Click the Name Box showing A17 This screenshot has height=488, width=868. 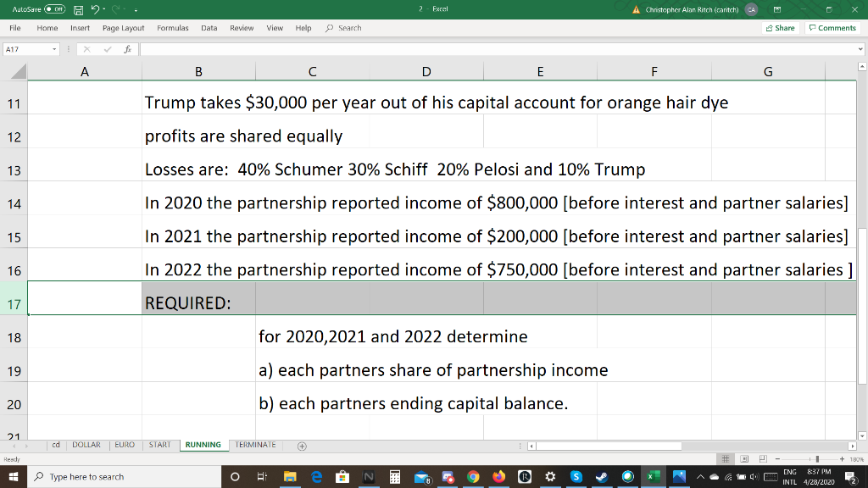click(26, 49)
